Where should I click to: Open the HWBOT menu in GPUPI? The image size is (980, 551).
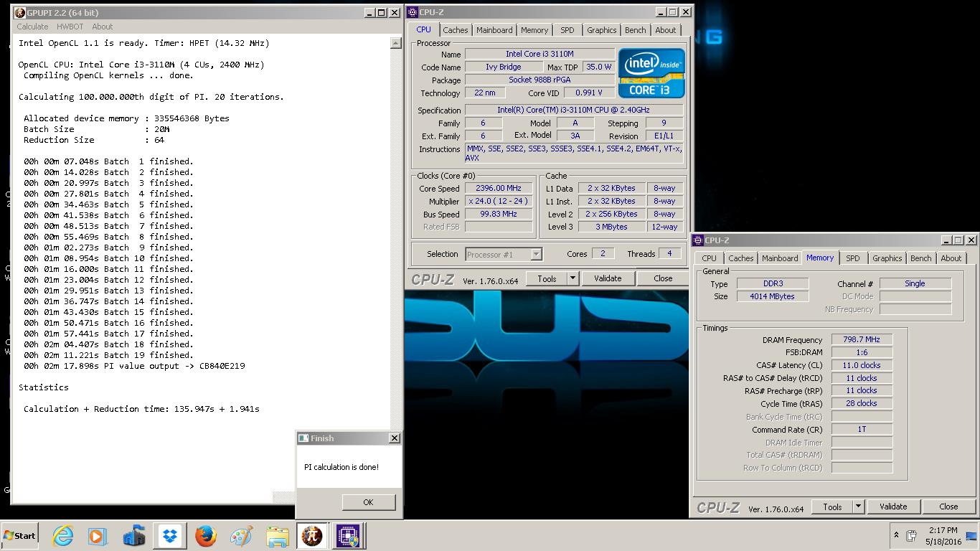click(x=70, y=27)
